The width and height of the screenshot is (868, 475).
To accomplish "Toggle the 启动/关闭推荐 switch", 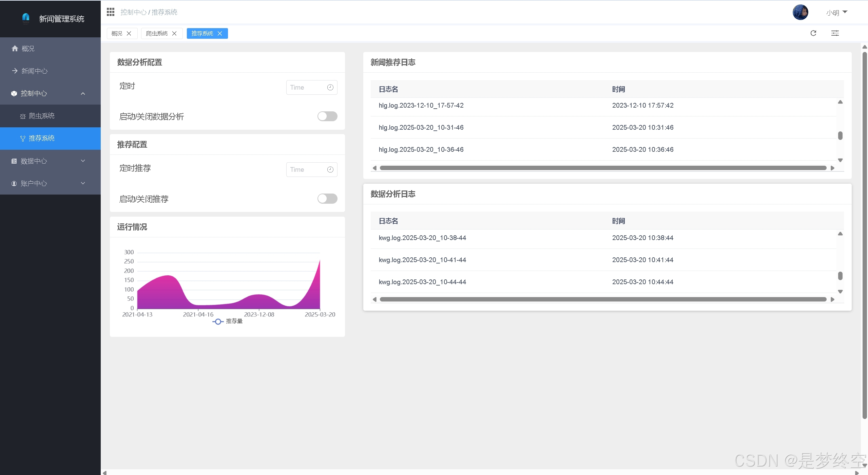I will coord(327,199).
